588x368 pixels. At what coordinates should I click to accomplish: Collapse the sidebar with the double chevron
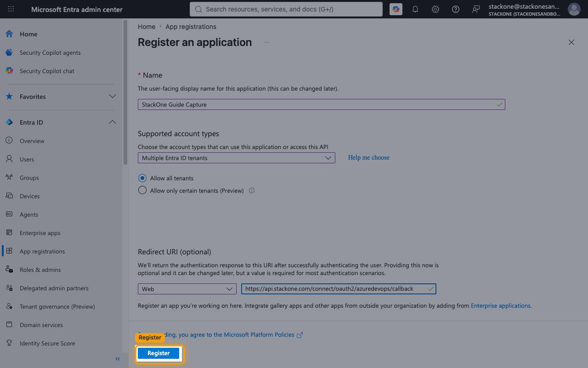point(118,359)
